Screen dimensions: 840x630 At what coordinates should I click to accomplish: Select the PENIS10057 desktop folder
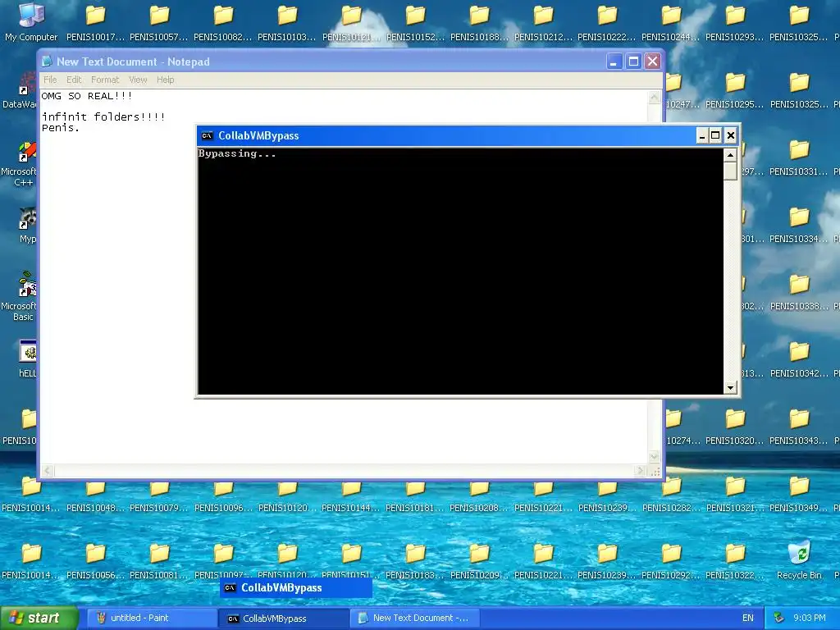(159, 22)
